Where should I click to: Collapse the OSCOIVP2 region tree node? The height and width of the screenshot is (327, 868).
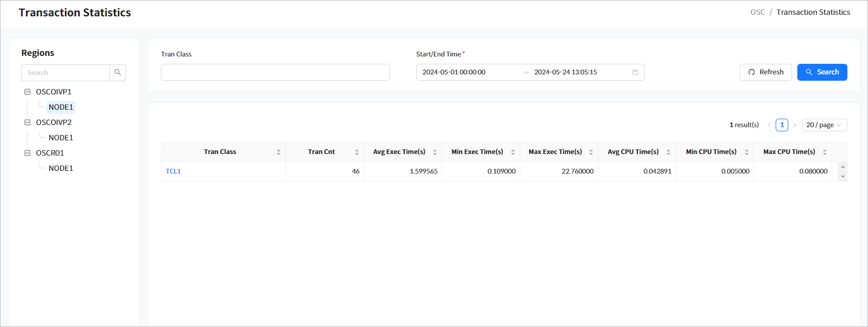(x=27, y=122)
